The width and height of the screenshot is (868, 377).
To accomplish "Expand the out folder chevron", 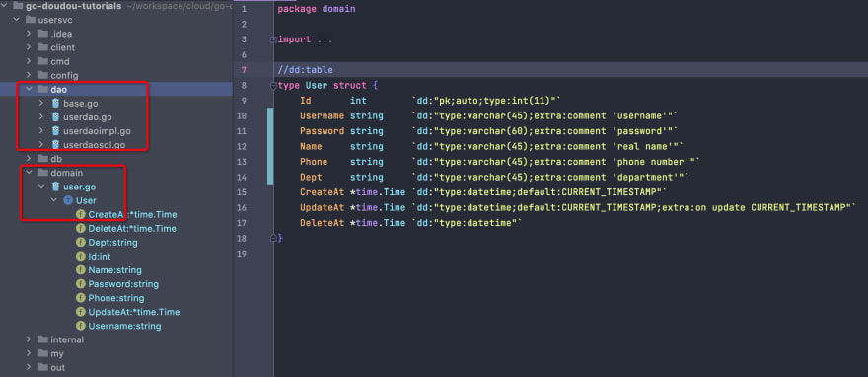I will click(29, 367).
